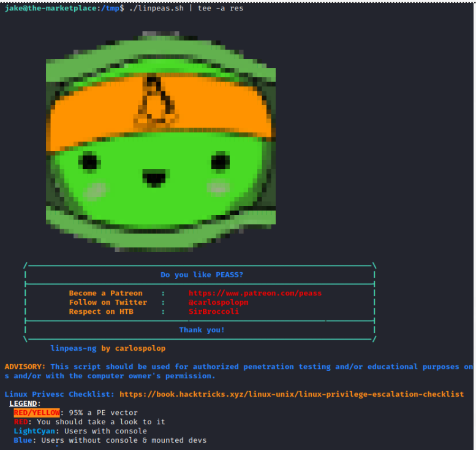Click the 'Do you like PEASS?' heading

202,275
